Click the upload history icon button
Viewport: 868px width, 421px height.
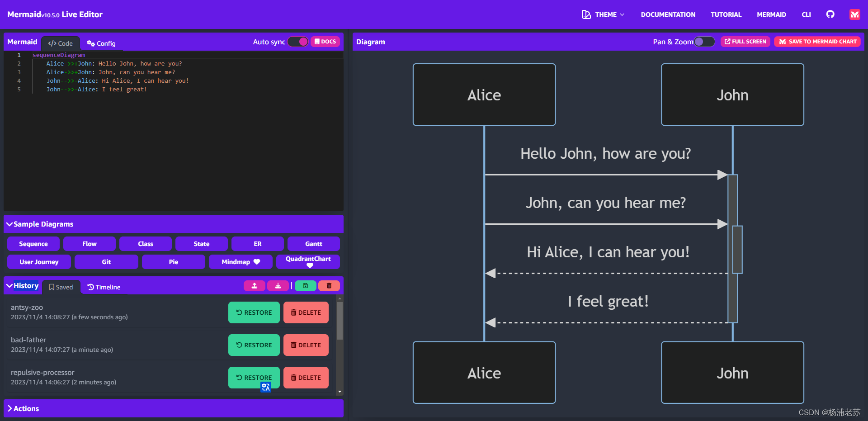[x=255, y=286]
